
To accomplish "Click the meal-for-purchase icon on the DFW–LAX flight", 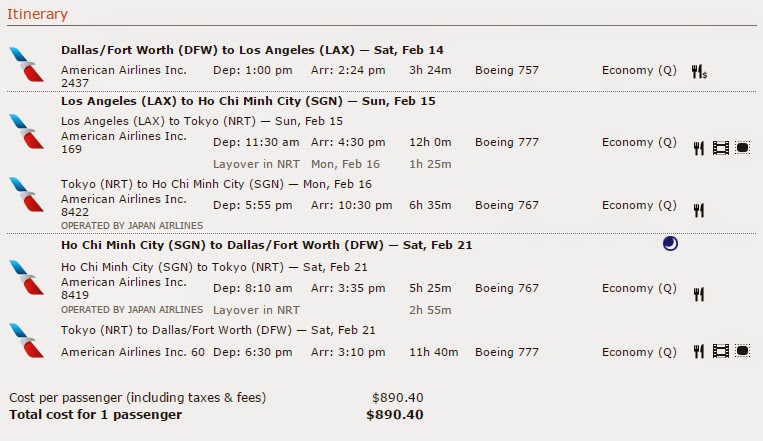I will pyautogui.click(x=699, y=71).
